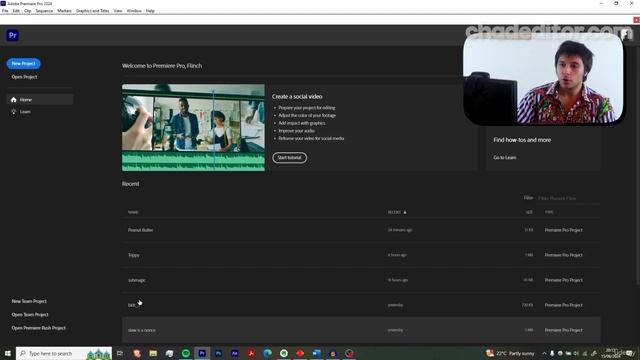Click the Filter Recent Files input field
Viewport: 640px width, 360px height.
568,198
